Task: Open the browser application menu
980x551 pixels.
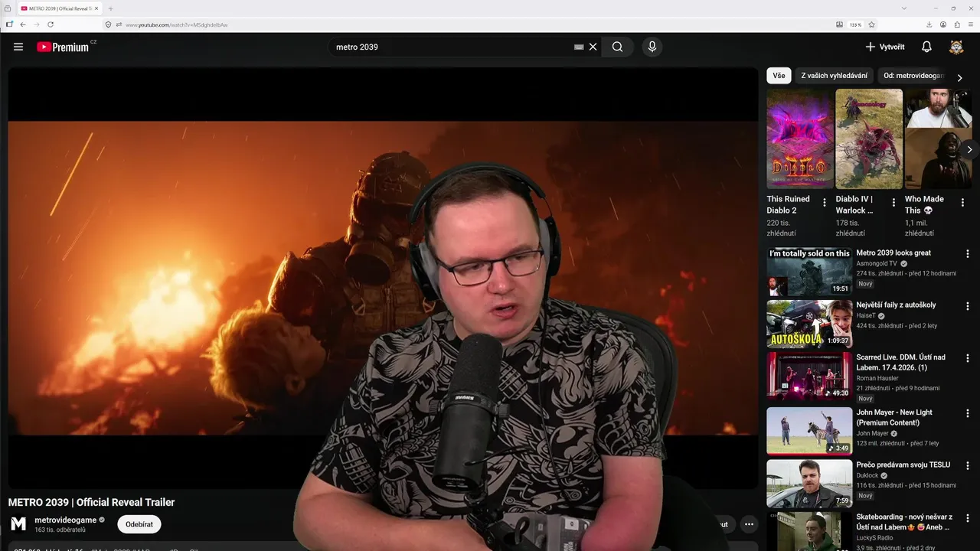Action: tap(971, 24)
